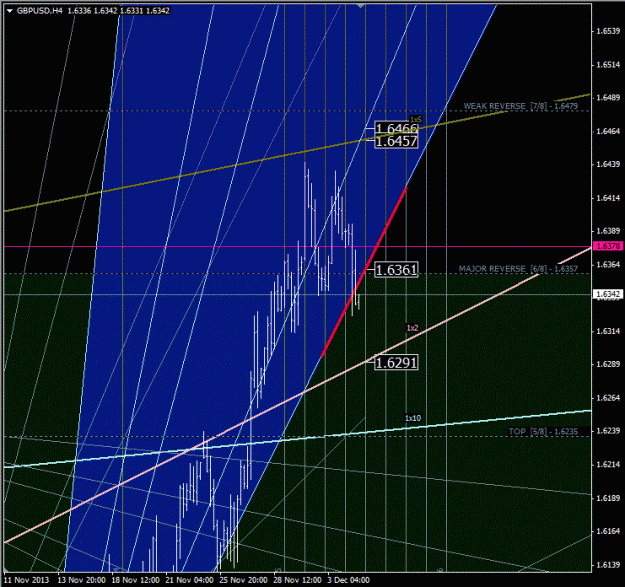Image resolution: width=625 pixels, height=587 pixels.
Task: Click 1.6164 on the price scale
Action: point(608,531)
